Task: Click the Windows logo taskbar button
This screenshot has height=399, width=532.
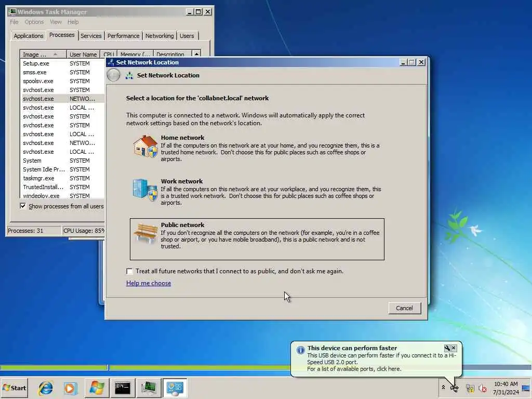Action: [x=97, y=388]
